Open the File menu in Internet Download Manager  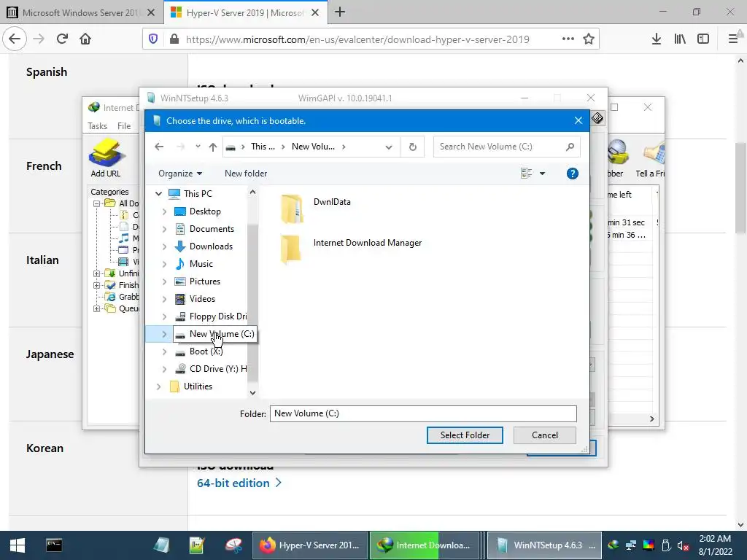pyautogui.click(x=124, y=125)
